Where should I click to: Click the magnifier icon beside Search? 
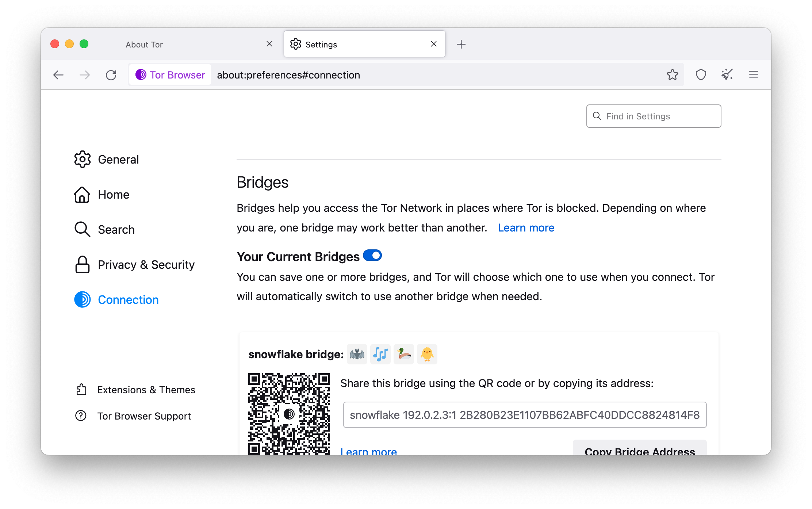click(82, 230)
